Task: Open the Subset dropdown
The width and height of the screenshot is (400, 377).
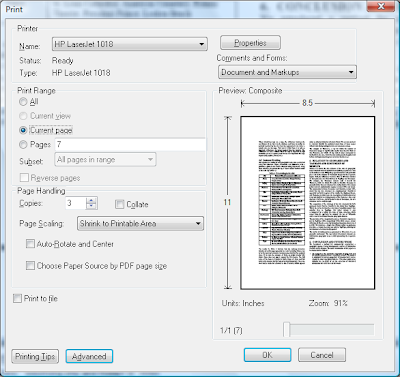Action: [105, 160]
